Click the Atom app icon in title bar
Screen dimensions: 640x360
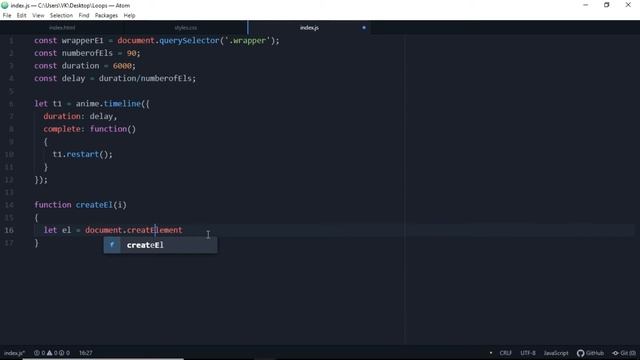[4, 5]
